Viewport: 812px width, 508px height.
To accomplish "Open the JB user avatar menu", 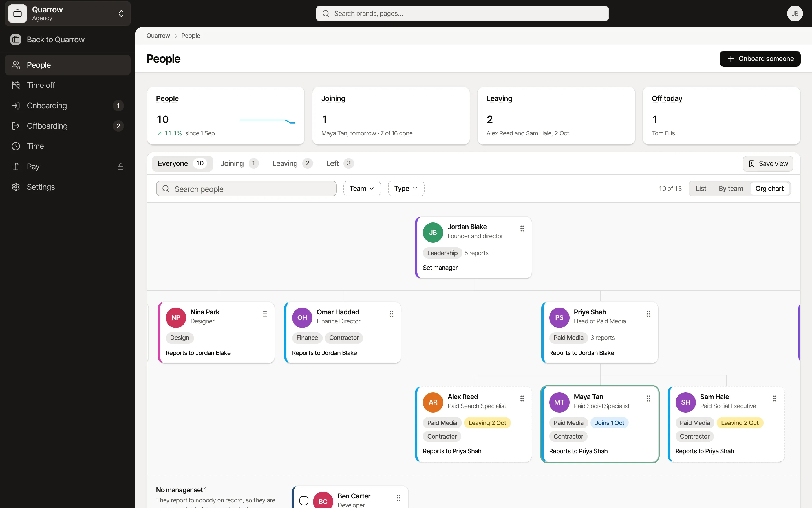I will (x=795, y=14).
